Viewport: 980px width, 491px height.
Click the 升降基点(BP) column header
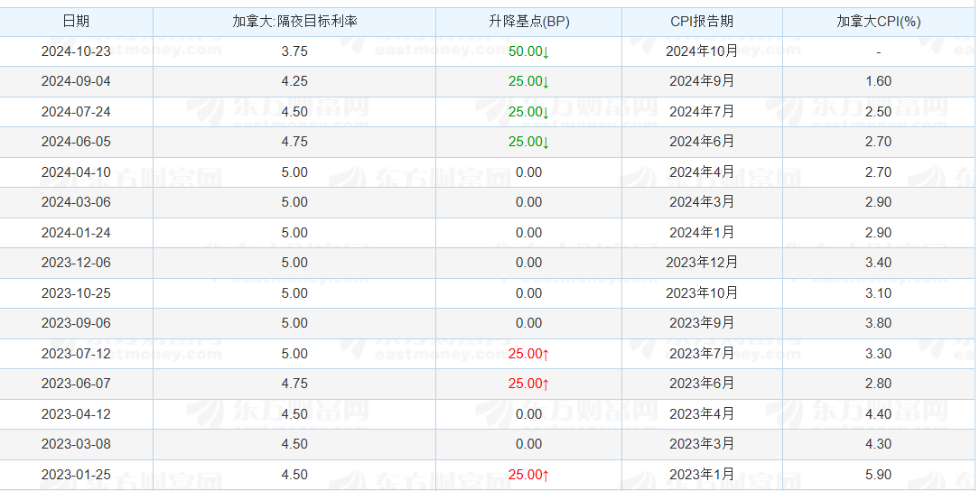point(528,22)
